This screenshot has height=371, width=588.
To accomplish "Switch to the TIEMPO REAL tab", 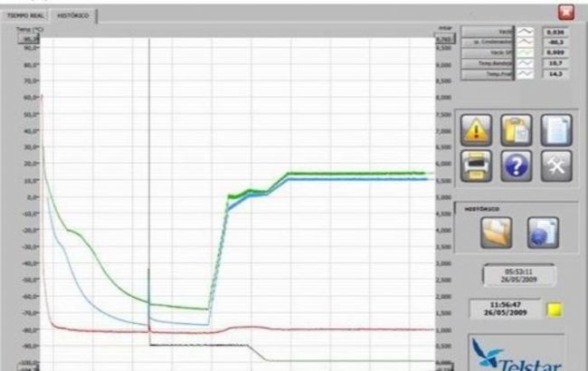I will pos(25,15).
